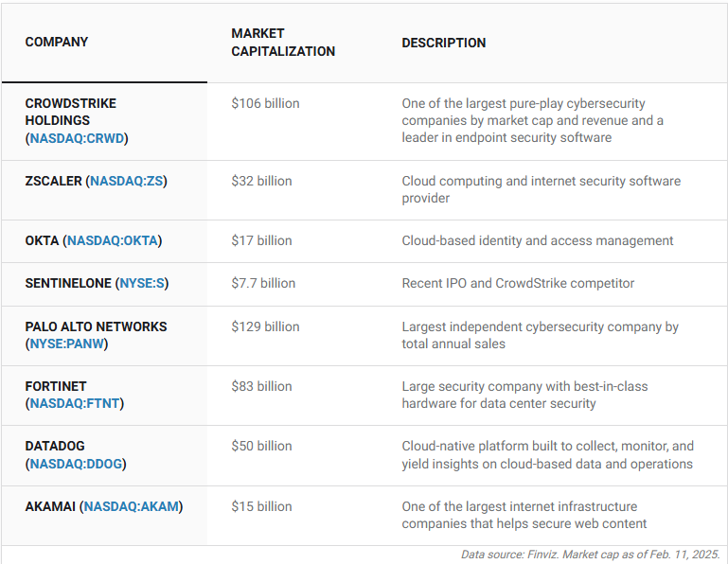
Task: Click 'Recent IPO and CrowdStrike competitor' description
Action: tap(518, 283)
